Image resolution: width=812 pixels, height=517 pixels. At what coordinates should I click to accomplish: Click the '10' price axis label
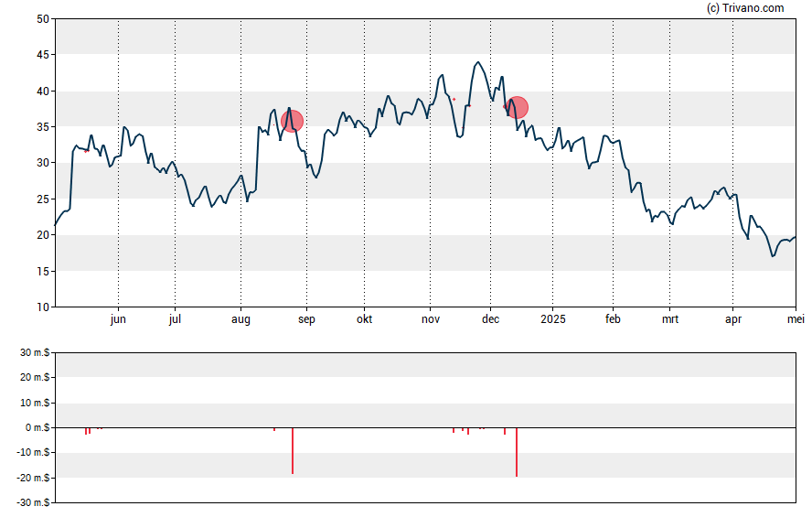[43, 307]
